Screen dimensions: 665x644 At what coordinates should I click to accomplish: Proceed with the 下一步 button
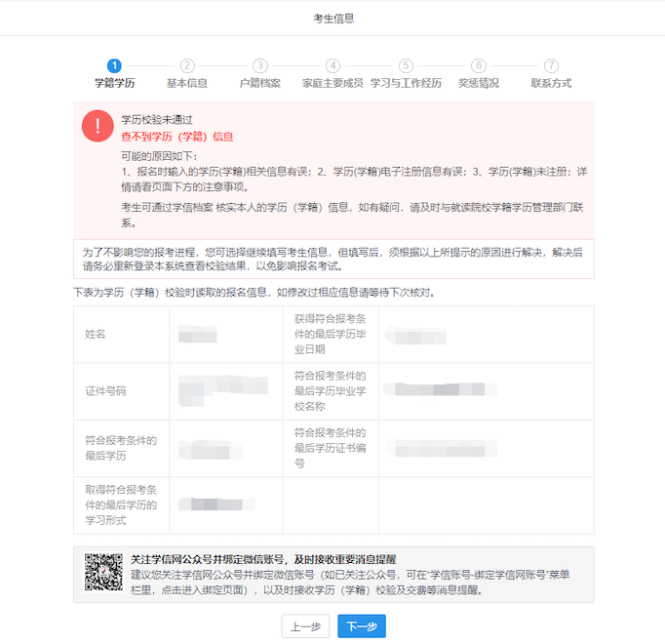362,626
